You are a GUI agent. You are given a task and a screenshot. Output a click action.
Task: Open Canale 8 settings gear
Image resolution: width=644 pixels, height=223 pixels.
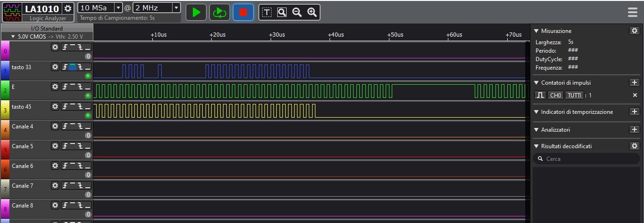(x=55, y=206)
